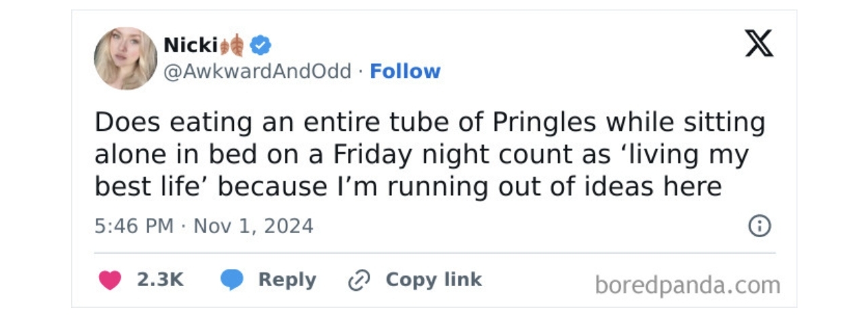Click the word Pringles in the tweet
Viewport: 868px width, 324px height.
pyautogui.click(x=545, y=123)
